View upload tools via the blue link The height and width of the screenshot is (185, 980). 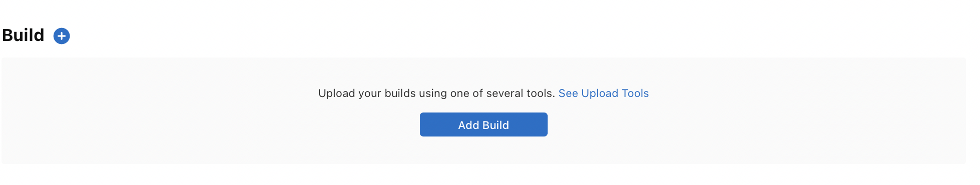tap(604, 93)
